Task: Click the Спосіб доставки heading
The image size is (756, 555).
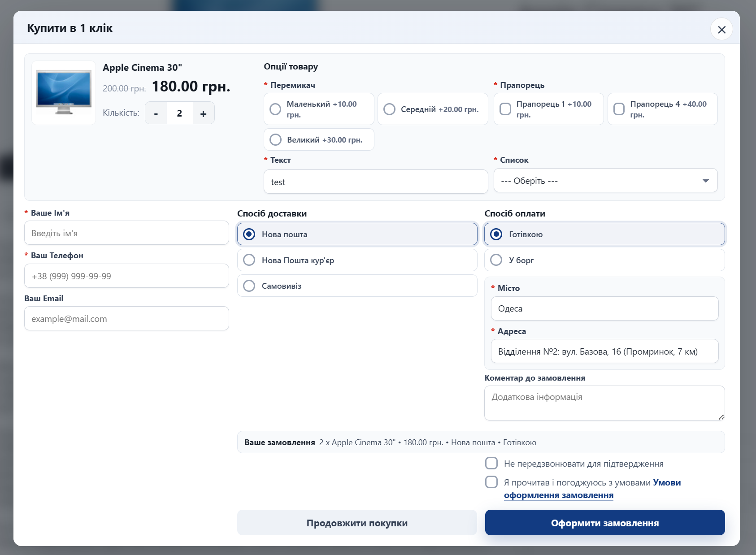Action: 272,213
